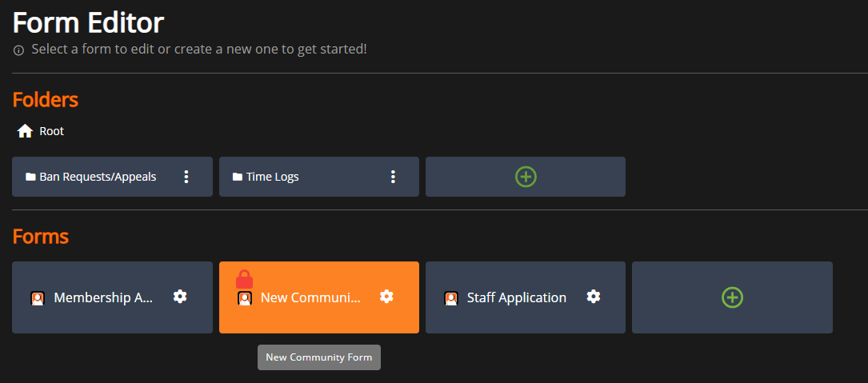Select the Membership Application form name

(x=103, y=297)
